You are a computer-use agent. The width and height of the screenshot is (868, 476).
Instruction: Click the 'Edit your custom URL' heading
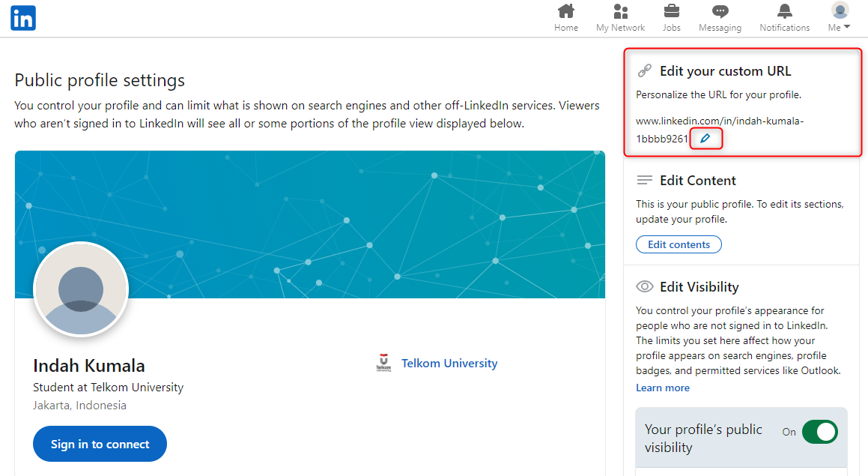click(x=725, y=71)
